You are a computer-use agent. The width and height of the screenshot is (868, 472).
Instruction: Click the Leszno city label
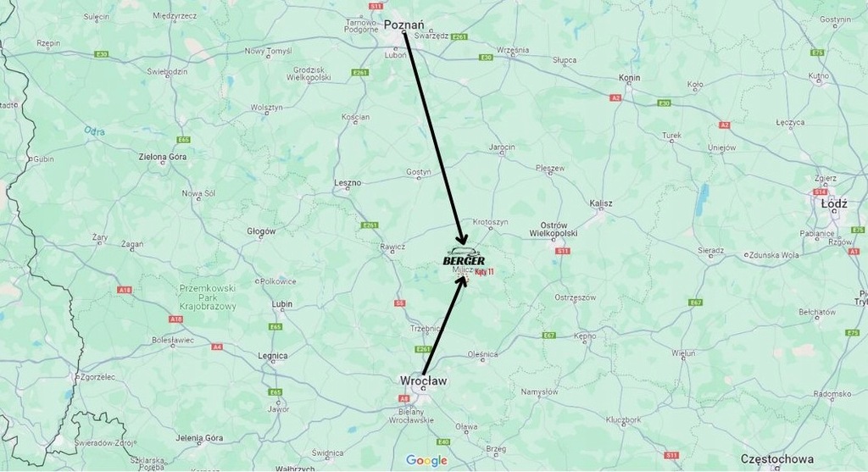[x=348, y=182]
